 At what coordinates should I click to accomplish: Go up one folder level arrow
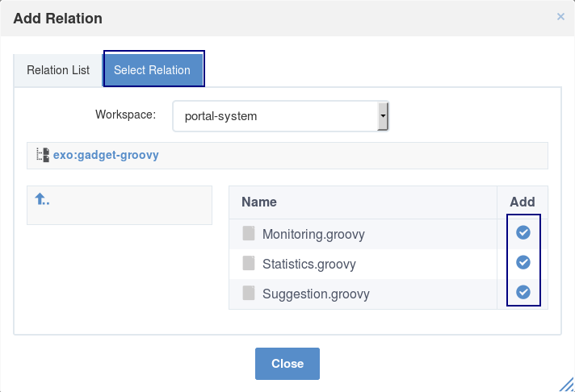click(42, 199)
